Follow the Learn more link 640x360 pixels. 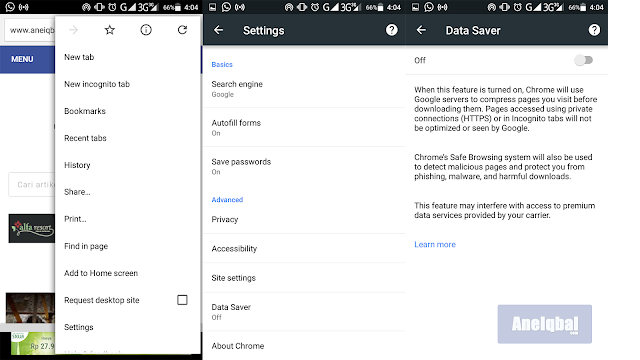click(x=435, y=244)
